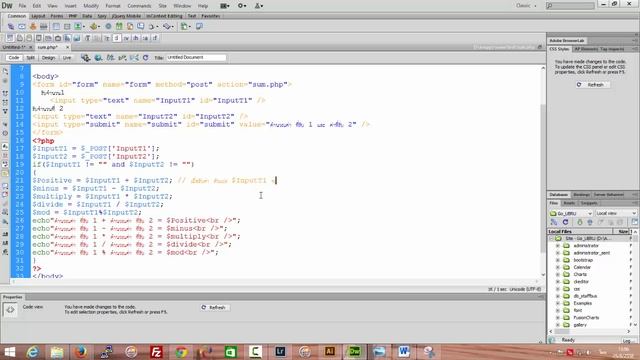
Task: Switch to Design view
Action: click(x=48, y=58)
